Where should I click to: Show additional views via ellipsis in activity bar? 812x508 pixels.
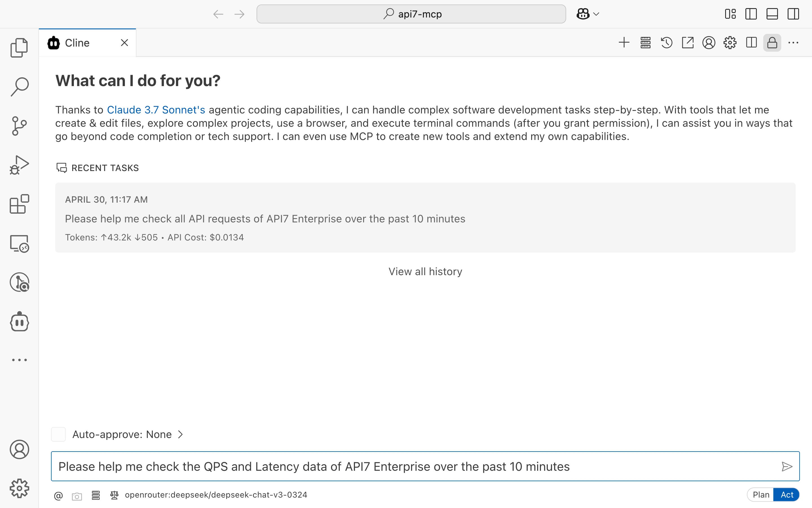[19, 360]
